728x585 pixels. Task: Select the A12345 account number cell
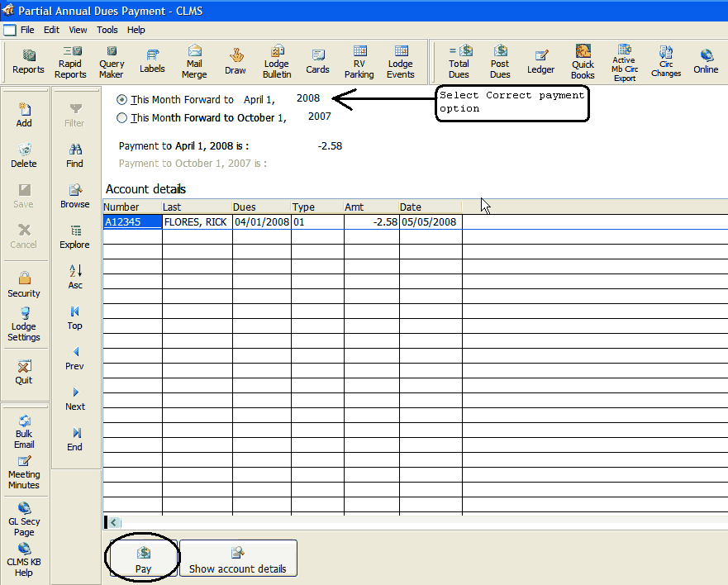[x=132, y=222]
